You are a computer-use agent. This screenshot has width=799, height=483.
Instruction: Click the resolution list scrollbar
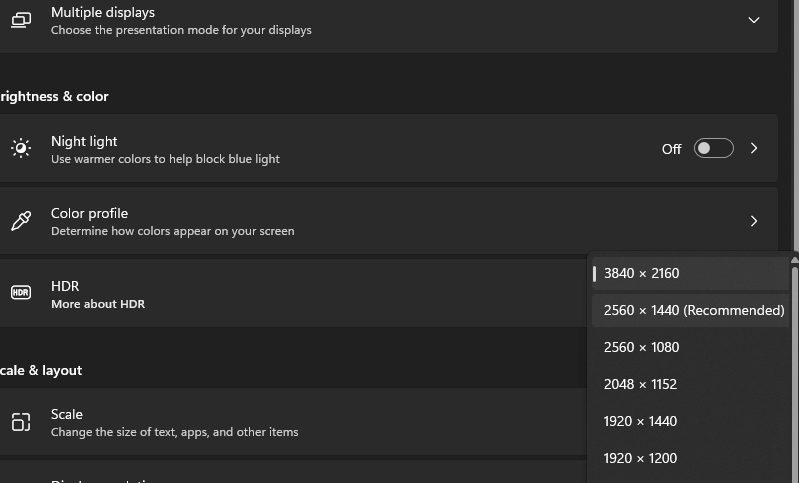click(x=794, y=380)
